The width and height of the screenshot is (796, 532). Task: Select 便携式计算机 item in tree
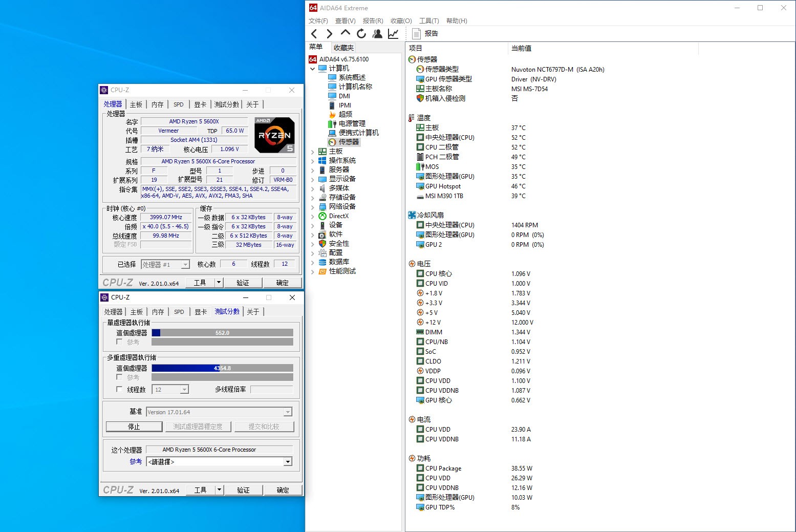359,133
